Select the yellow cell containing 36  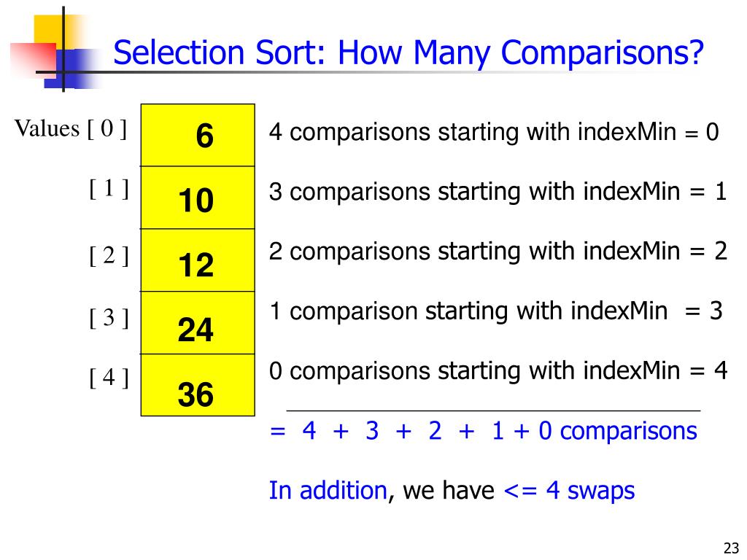198,385
